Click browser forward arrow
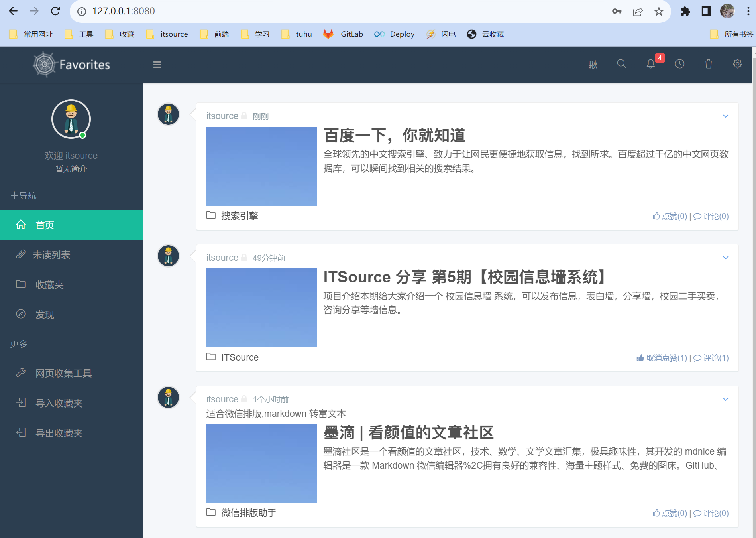The image size is (756, 538). [x=34, y=11]
